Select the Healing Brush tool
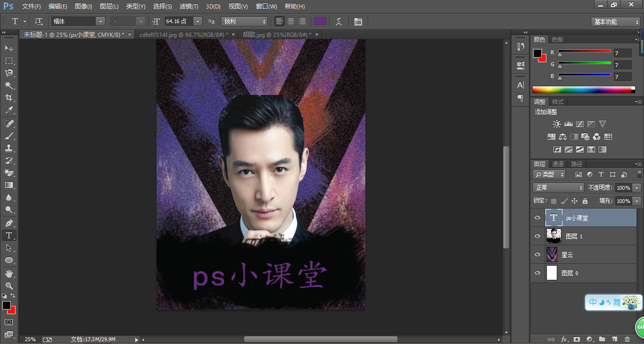The width and height of the screenshot is (644, 344). tap(9, 123)
